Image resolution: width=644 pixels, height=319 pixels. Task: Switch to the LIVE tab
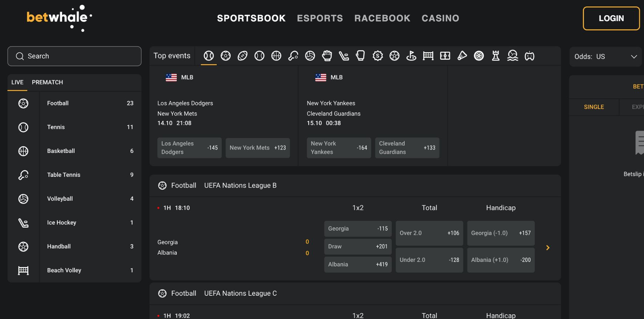pyautogui.click(x=17, y=82)
